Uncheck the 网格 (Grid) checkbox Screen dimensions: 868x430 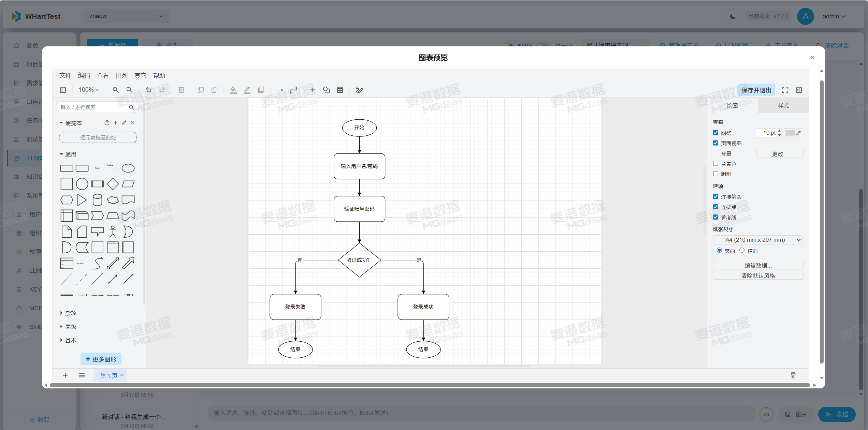[716, 133]
